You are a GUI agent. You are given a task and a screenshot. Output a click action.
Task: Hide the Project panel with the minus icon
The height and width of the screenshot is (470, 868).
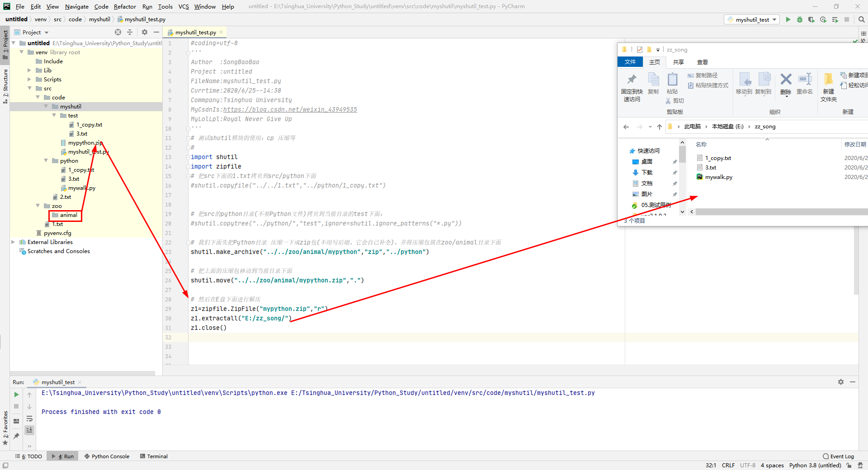(156, 32)
